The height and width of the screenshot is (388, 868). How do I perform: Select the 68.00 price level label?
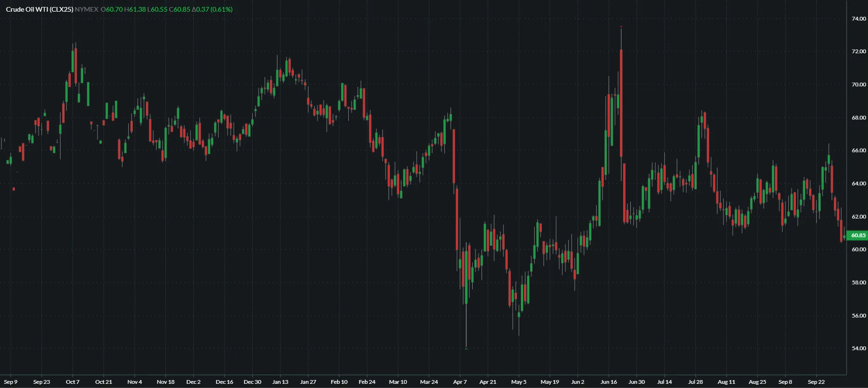[x=858, y=118]
